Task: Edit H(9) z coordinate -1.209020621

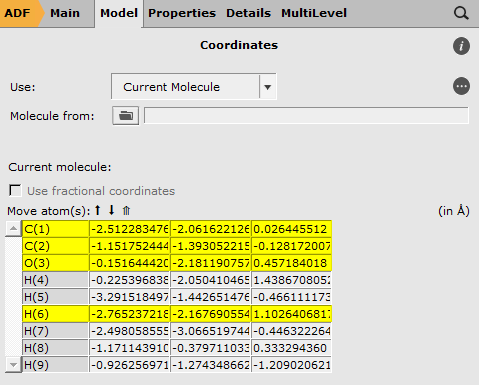Action: click(x=291, y=365)
